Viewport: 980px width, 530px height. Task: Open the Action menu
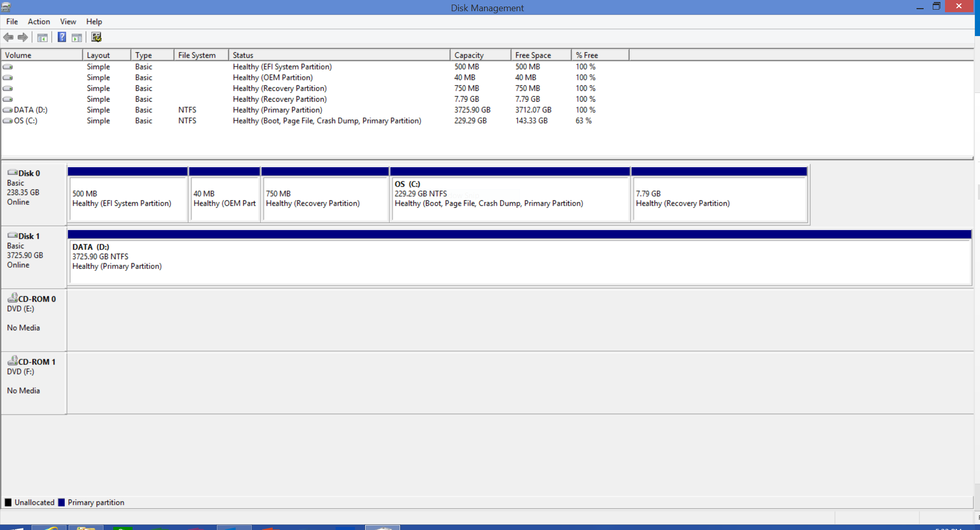[39, 21]
